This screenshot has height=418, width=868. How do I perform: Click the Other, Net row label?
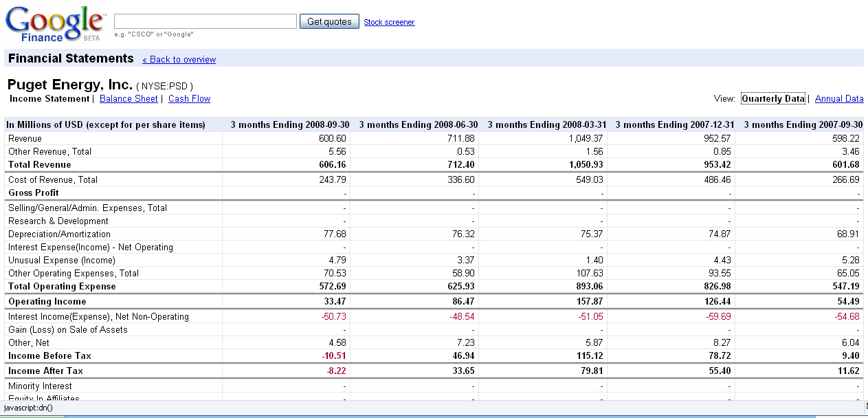[29, 342]
